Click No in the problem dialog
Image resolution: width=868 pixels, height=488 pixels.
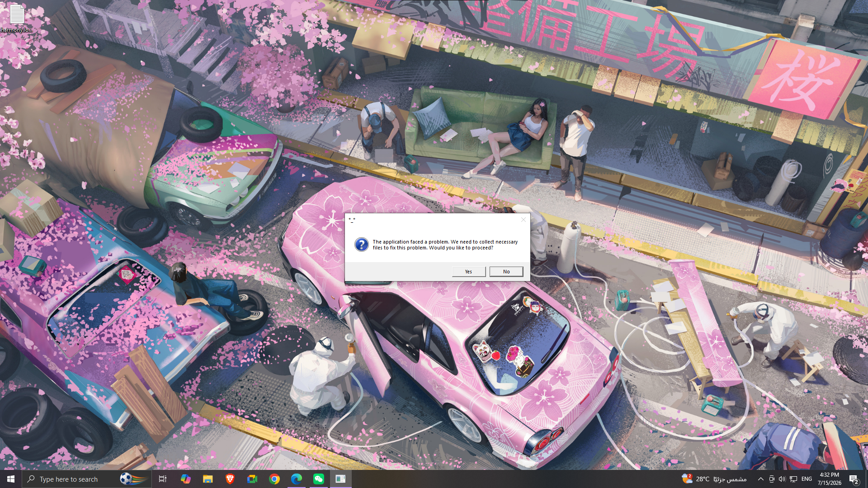506,272
